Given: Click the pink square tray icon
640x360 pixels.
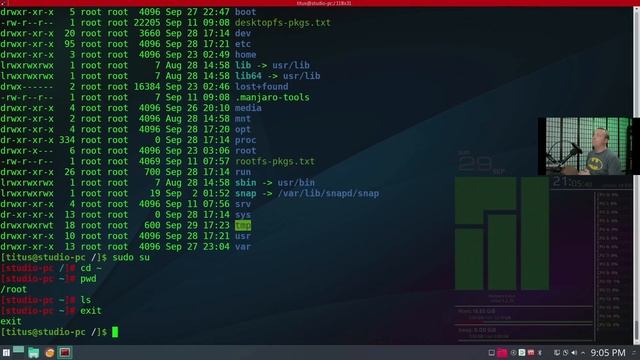Looking at the screenshot, I should pos(502,353).
